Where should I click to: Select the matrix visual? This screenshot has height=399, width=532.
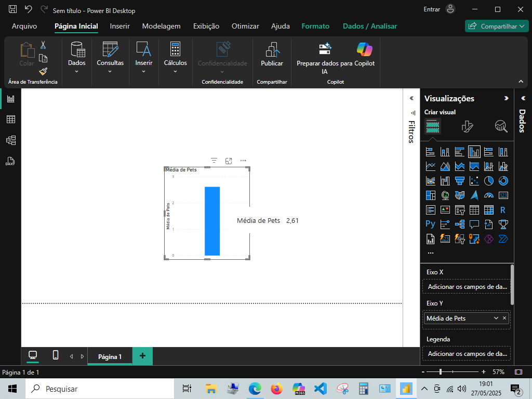[488, 210]
